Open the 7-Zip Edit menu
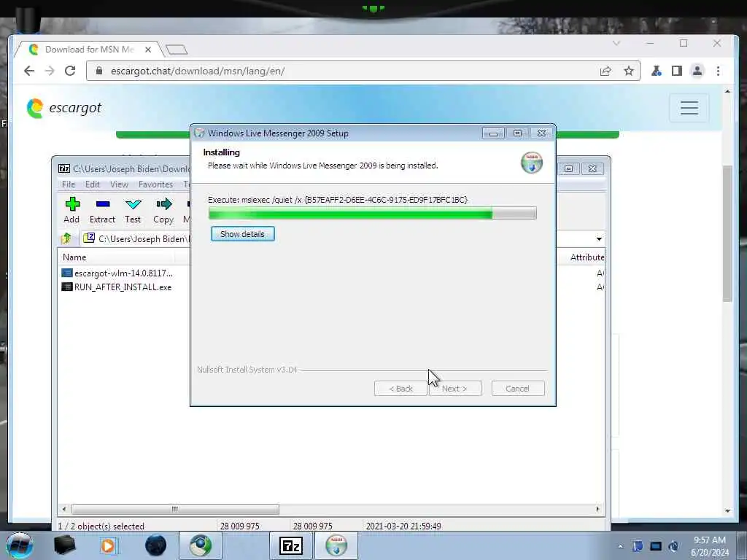This screenshot has height=560, width=747. [93, 184]
